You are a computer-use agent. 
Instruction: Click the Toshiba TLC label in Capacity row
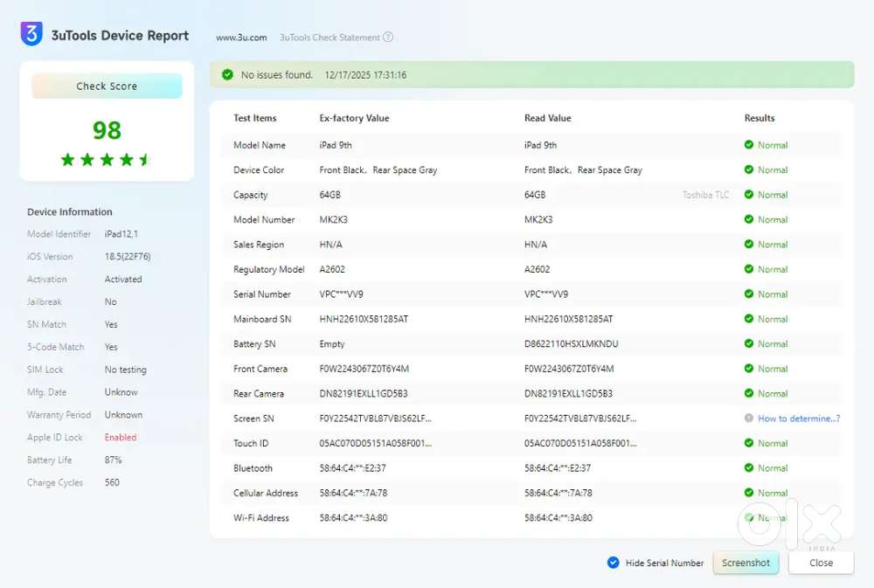705,195
